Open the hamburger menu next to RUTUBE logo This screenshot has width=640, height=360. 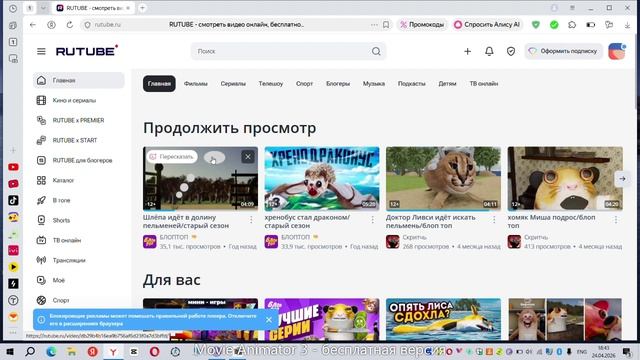[x=41, y=51]
